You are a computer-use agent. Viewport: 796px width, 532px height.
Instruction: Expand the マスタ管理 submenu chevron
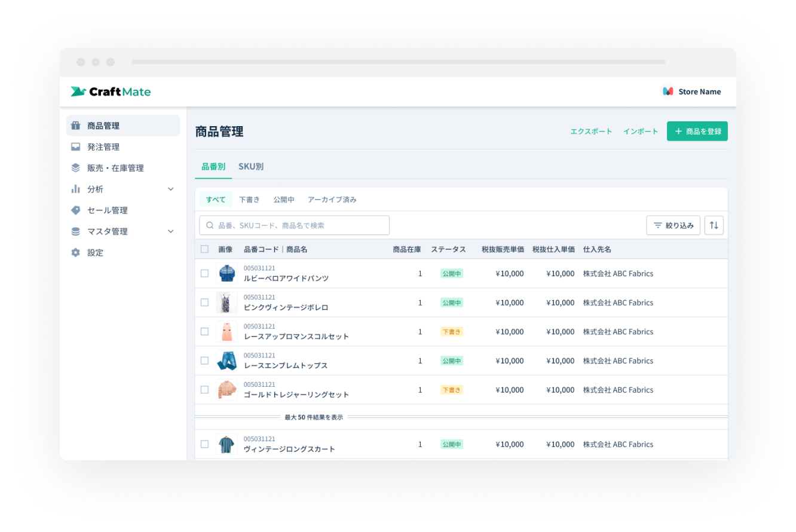tap(170, 231)
